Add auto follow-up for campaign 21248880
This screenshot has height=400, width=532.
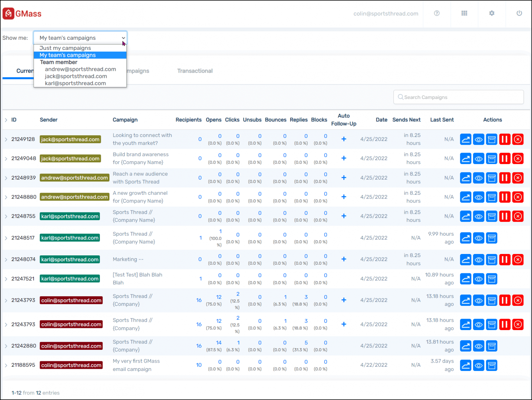coord(344,197)
